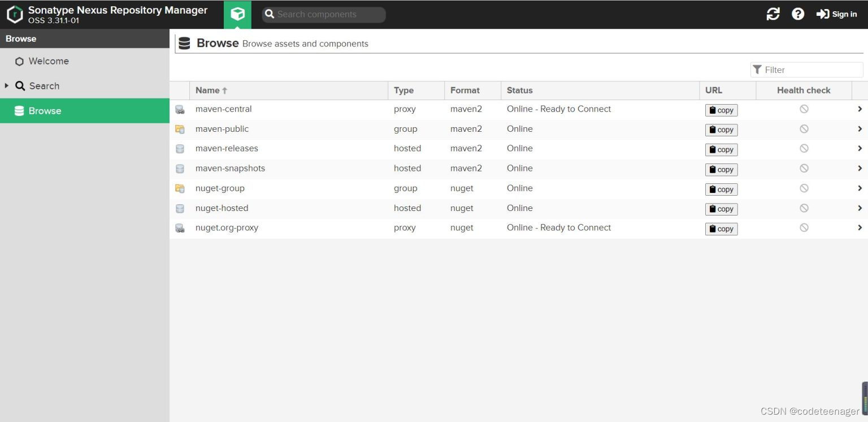Click the maven-public group repository icon
The height and width of the screenshot is (422, 868).
tap(180, 130)
